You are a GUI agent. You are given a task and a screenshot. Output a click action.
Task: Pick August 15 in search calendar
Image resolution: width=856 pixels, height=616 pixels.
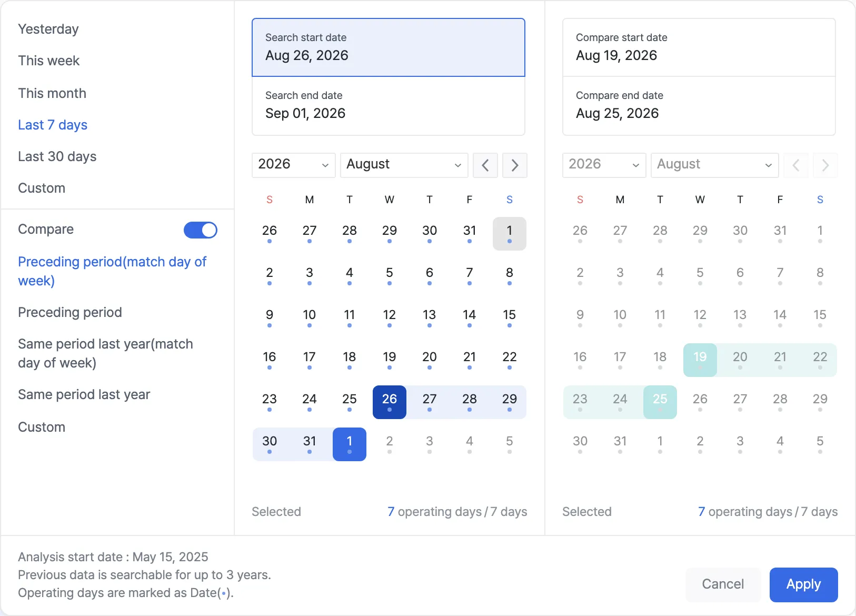tap(510, 318)
